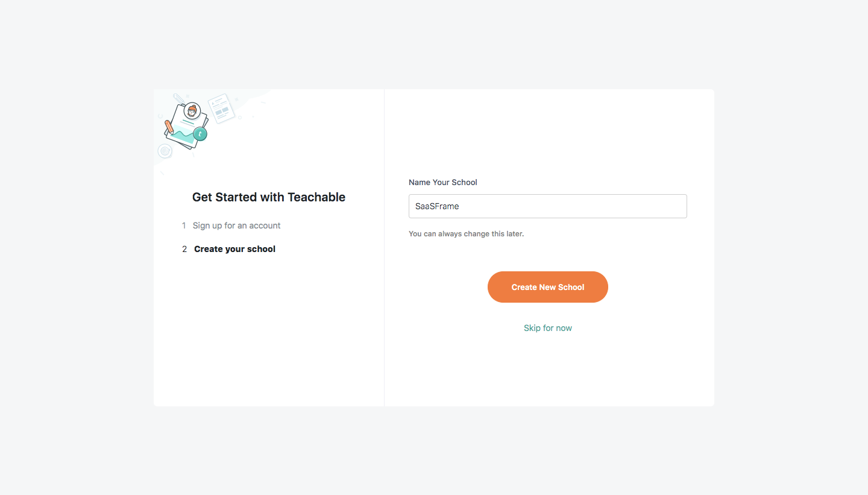Click inside the school name input field
Screen dimensions: 868x495
tap(547, 206)
